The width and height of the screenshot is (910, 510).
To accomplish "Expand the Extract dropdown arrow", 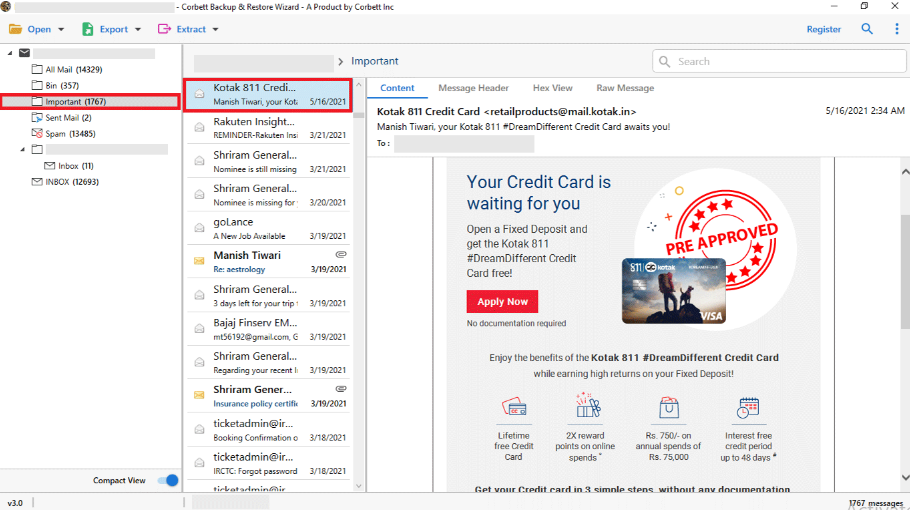I will coord(215,30).
